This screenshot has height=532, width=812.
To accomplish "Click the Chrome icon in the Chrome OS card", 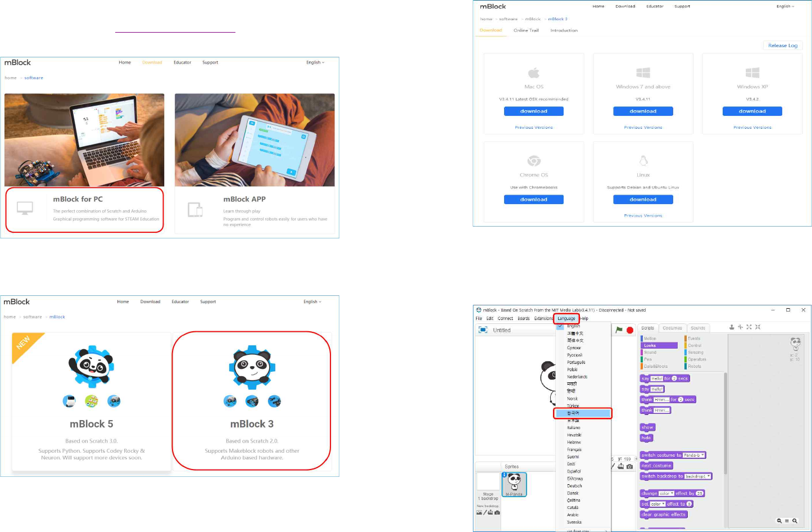I will 534,161.
